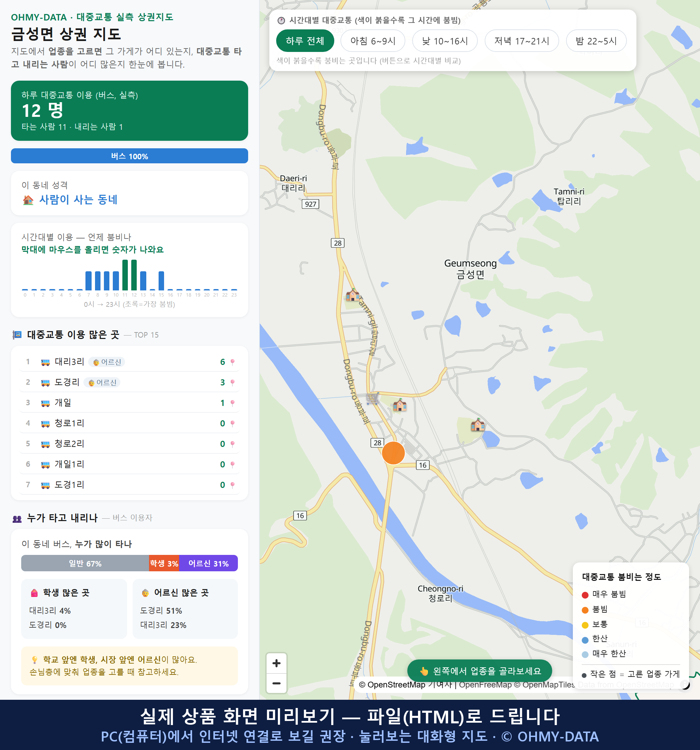The width and height of the screenshot is (700, 750).
Task: Click the clock icon in the time panel
Action: 281,21
